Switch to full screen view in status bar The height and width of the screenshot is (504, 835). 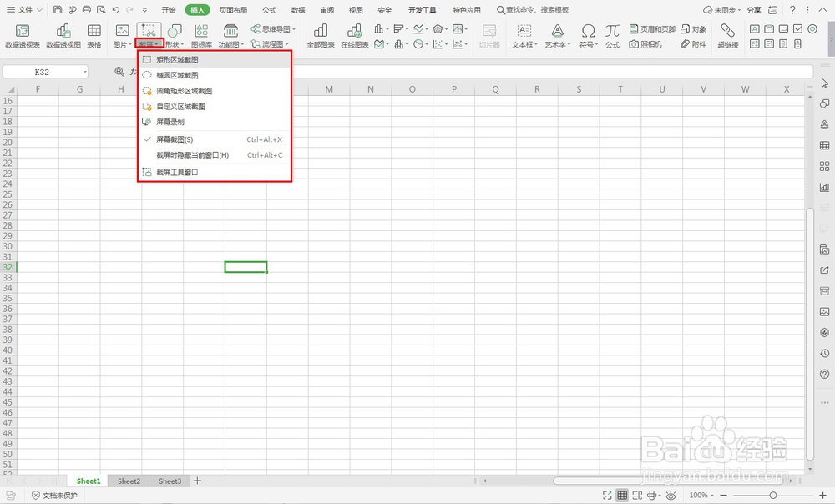pyautogui.click(x=607, y=496)
